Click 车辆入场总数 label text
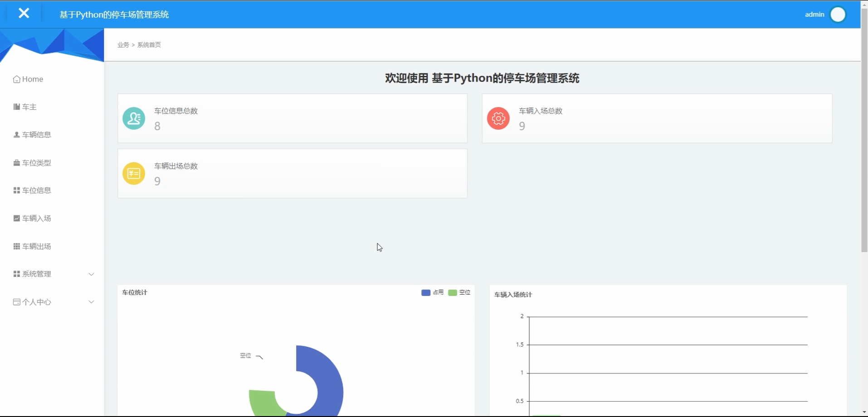 pos(541,111)
